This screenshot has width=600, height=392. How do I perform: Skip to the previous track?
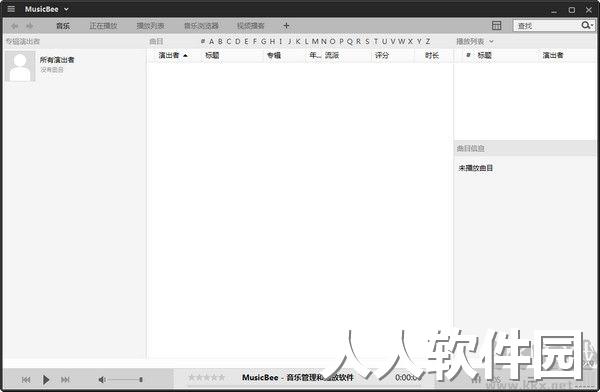pyautogui.click(x=26, y=380)
